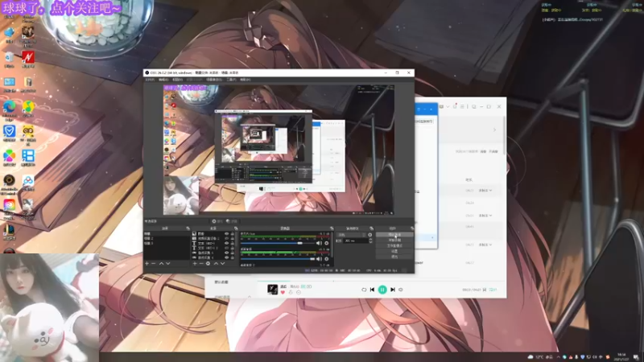This screenshot has width=644, height=362.
Task: Open Microsoft Edge desktop icon
Action: click(x=9, y=109)
